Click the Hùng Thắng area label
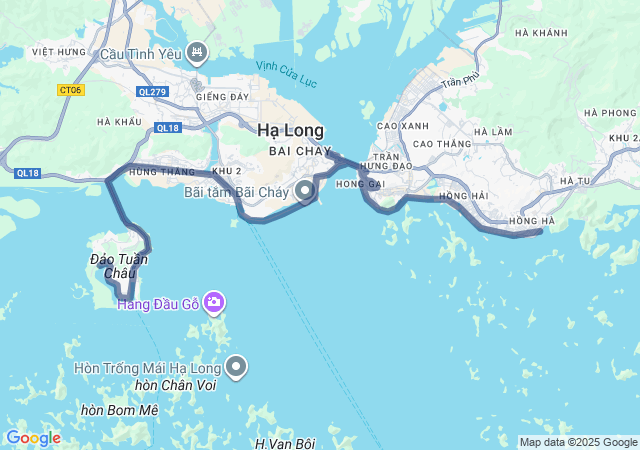The width and height of the screenshot is (640, 450). click(162, 172)
